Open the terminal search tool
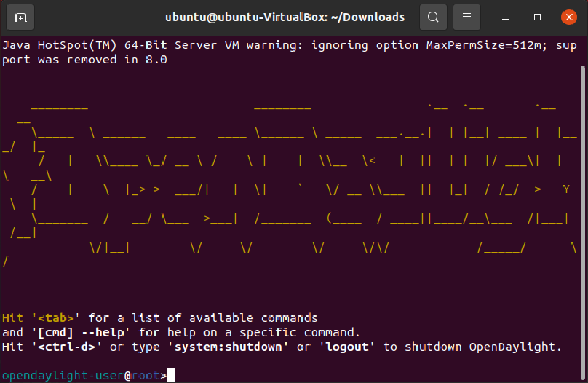The width and height of the screenshot is (588, 383). pyautogui.click(x=433, y=17)
